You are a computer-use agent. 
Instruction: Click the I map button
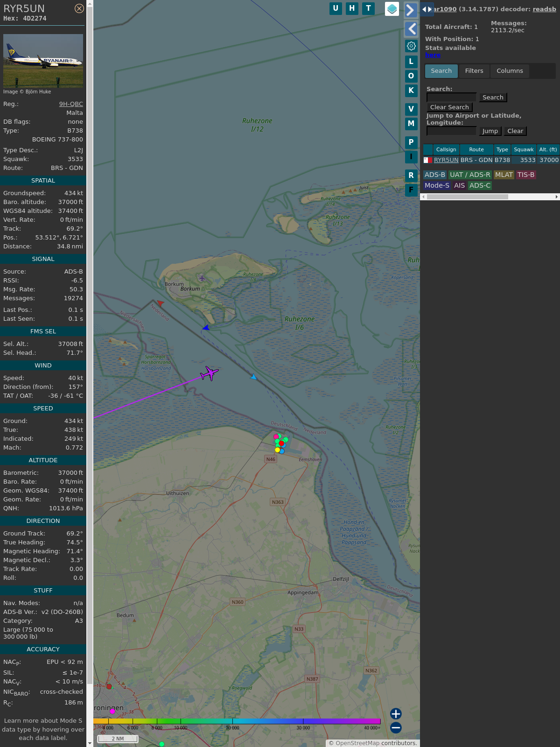pos(411,157)
